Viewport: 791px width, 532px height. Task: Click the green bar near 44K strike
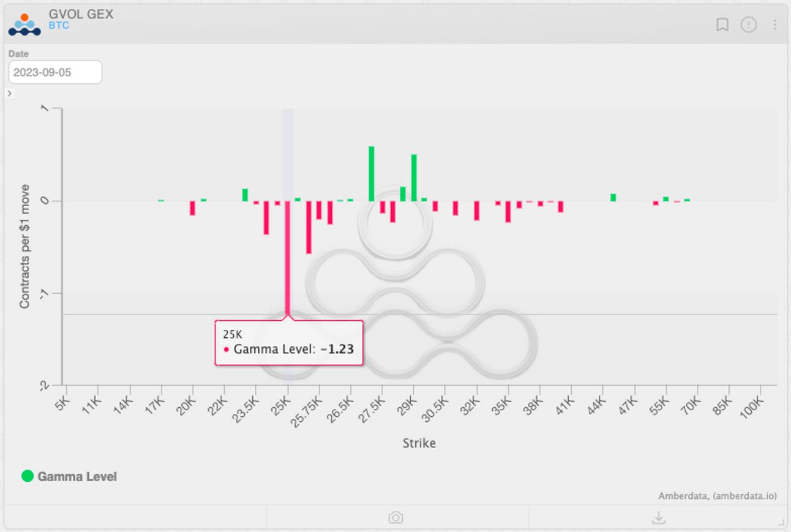click(x=613, y=198)
